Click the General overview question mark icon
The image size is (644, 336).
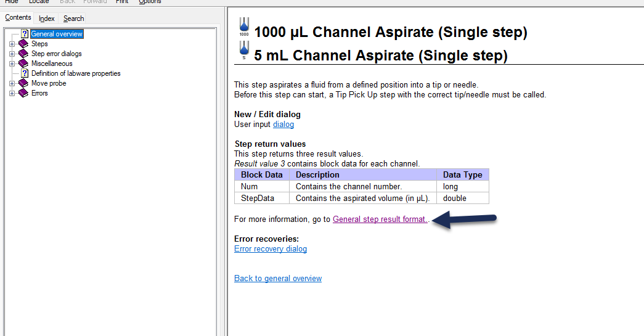pyautogui.click(x=25, y=34)
